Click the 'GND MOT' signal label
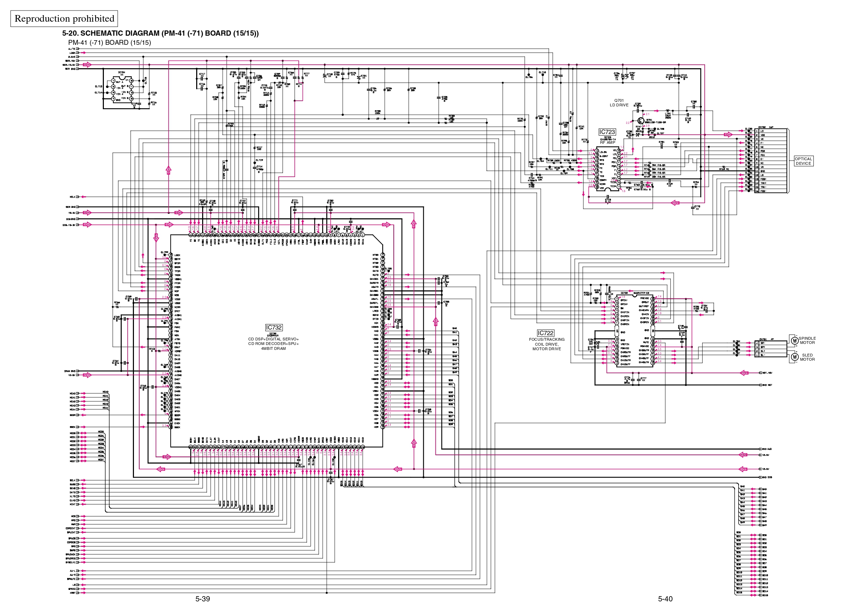This screenshot has width=868, height=614. pos(767,385)
